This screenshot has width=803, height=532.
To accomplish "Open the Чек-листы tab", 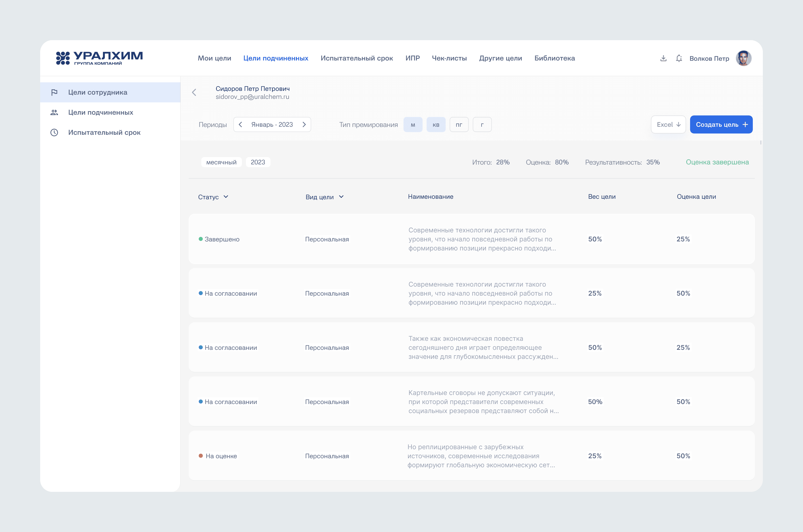I will (449, 58).
